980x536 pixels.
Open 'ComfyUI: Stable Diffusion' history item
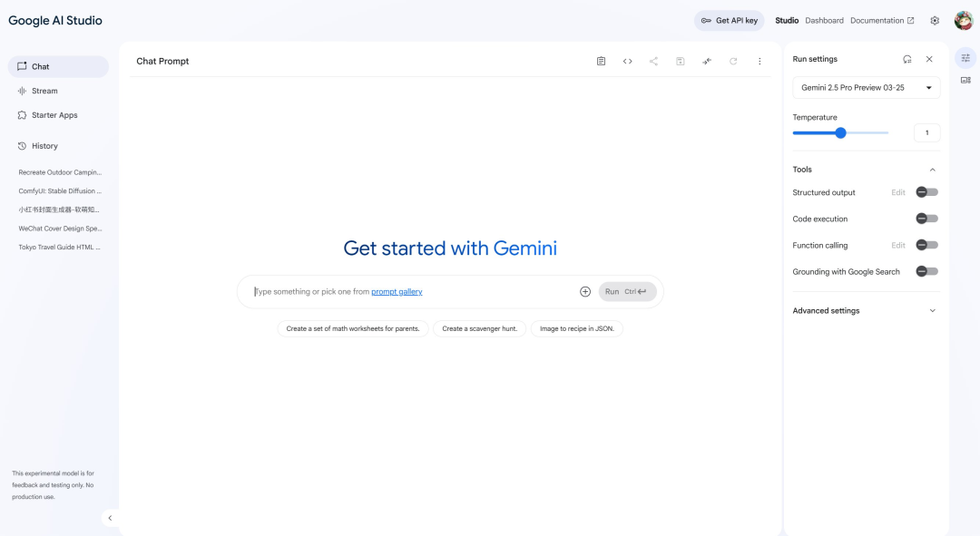pyautogui.click(x=60, y=191)
